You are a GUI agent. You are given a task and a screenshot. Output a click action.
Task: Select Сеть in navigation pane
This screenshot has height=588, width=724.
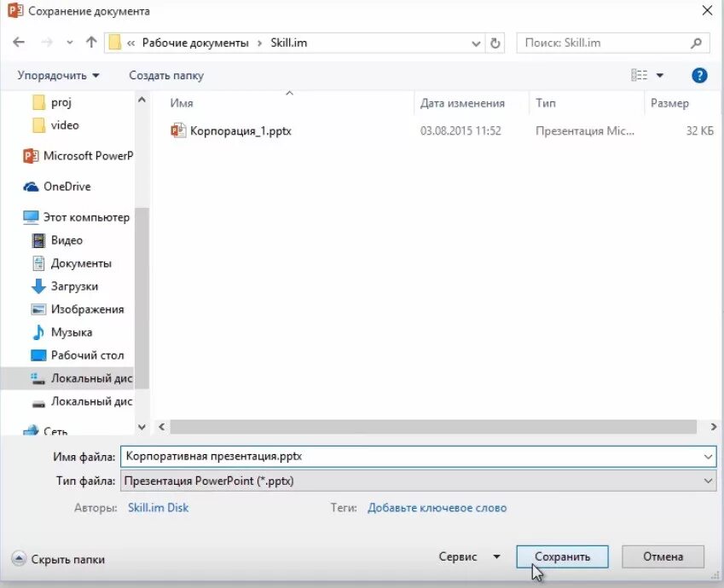[45, 430]
